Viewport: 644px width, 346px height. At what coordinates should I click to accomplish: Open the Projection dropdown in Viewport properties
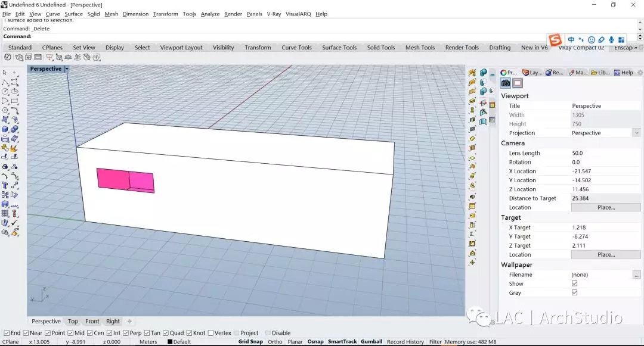(x=636, y=133)
